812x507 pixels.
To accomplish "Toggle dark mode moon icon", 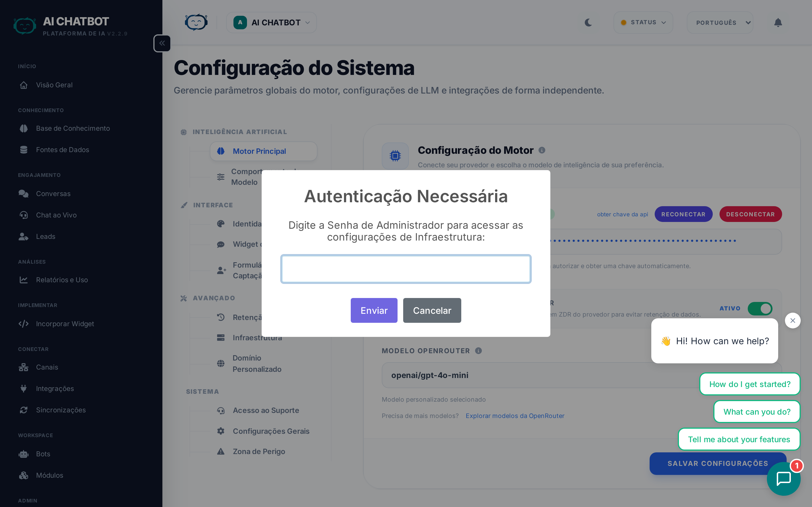I will pos(588,23).
